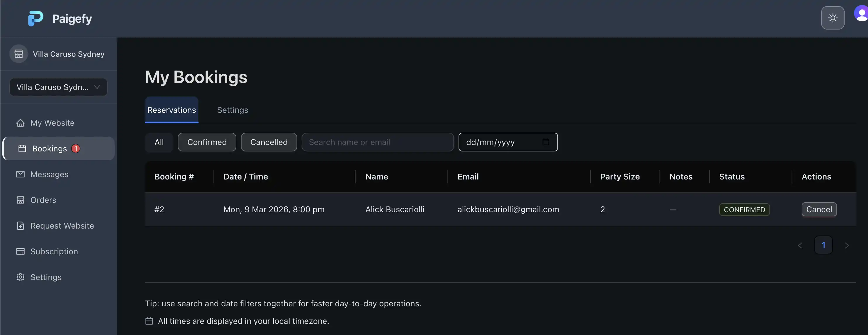This screenshot has height=335, width=868.
Task: Click the Paigefy logo icon
Action: click(36, 18)
